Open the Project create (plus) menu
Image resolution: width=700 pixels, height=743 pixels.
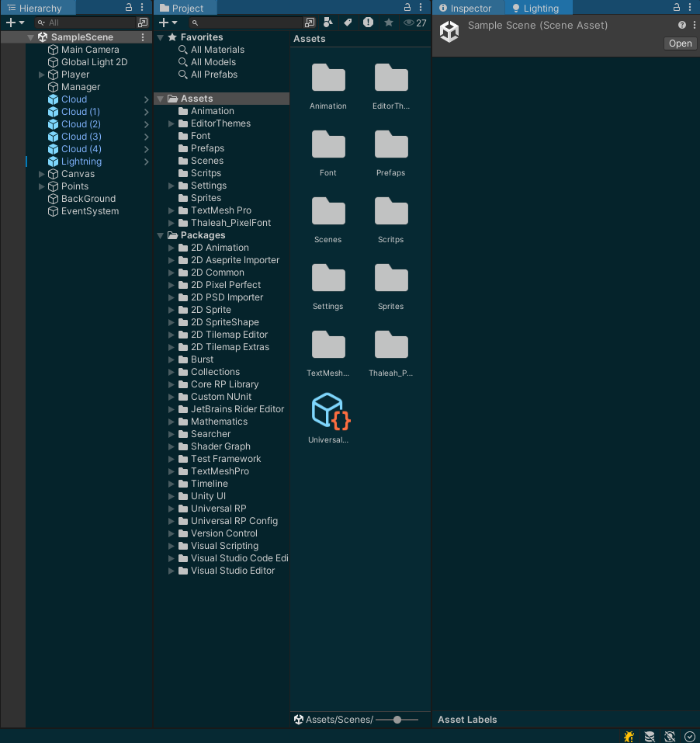(x=168, y=23)
